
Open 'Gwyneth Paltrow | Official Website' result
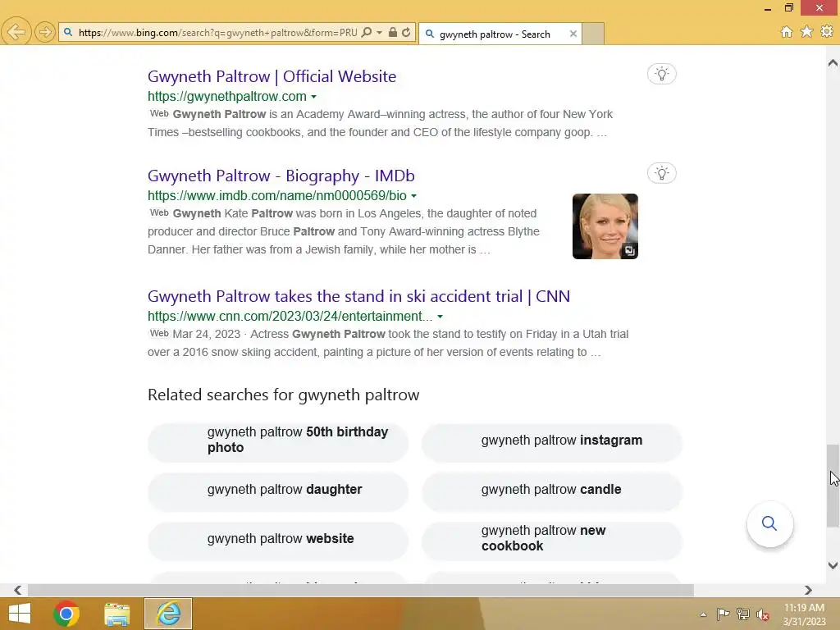(272, 76)
